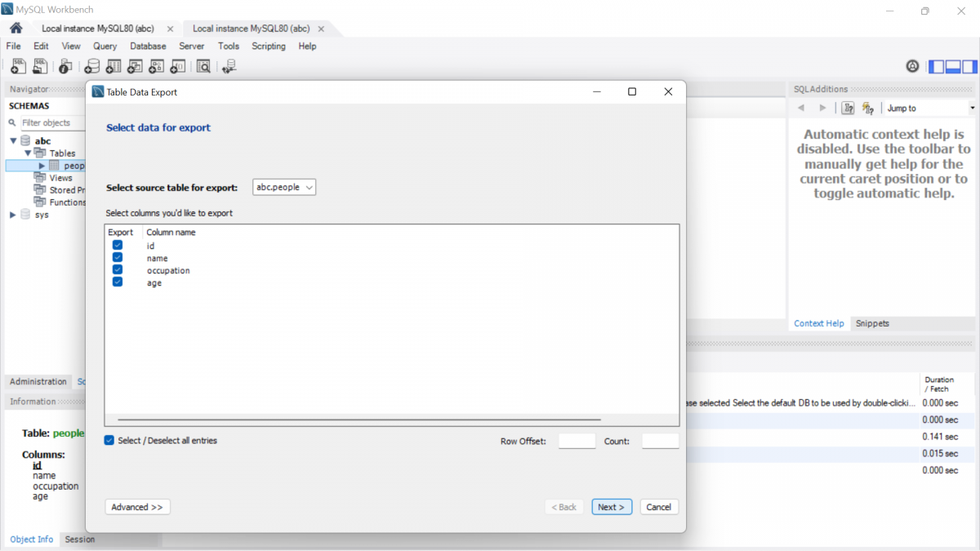Create a new table in the active schema
This screenshot has height=551, width=980.
pos(113,66)
